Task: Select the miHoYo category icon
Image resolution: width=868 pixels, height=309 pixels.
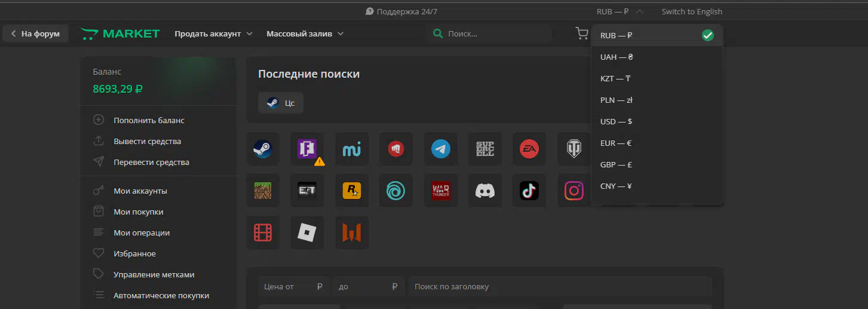Action: click(x=352, y=149)
